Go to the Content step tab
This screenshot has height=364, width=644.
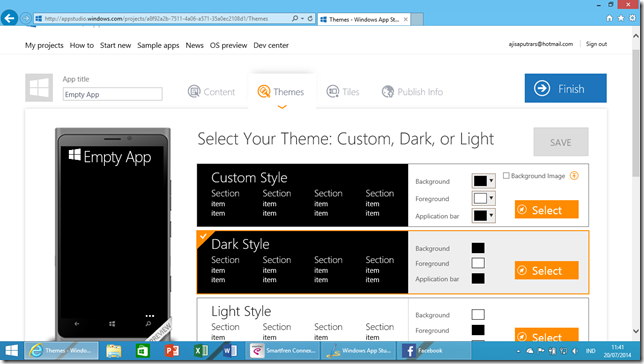(212, 92)
